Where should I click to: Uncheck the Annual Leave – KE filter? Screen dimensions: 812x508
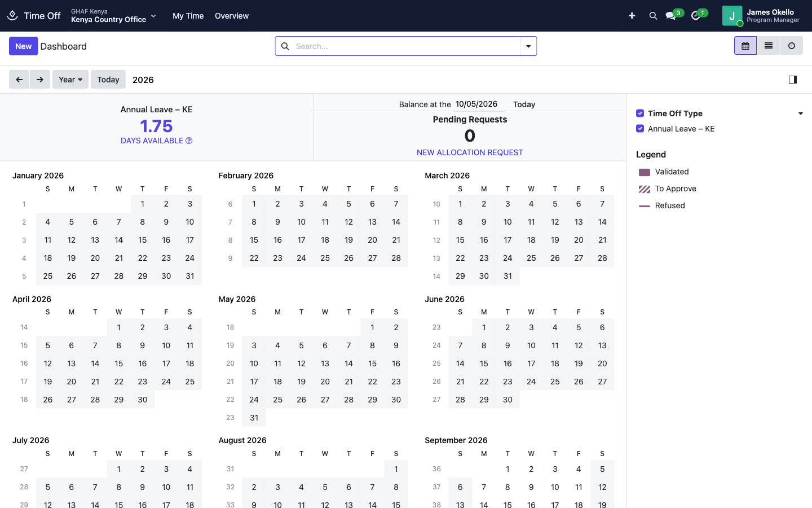(640, 129)
